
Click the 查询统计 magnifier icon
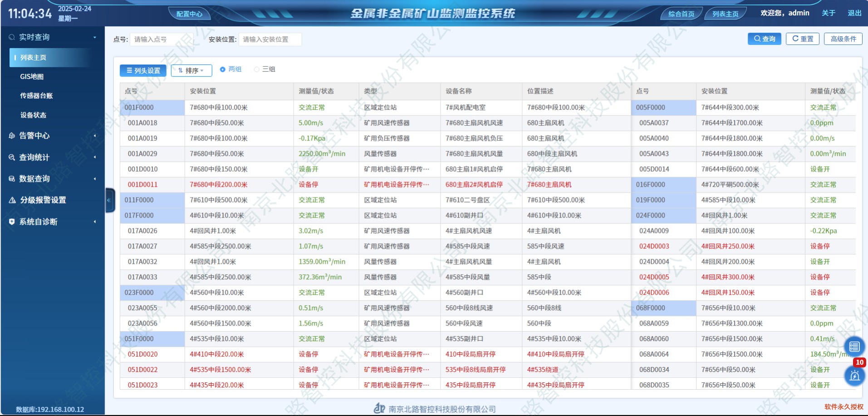(12, 158)
